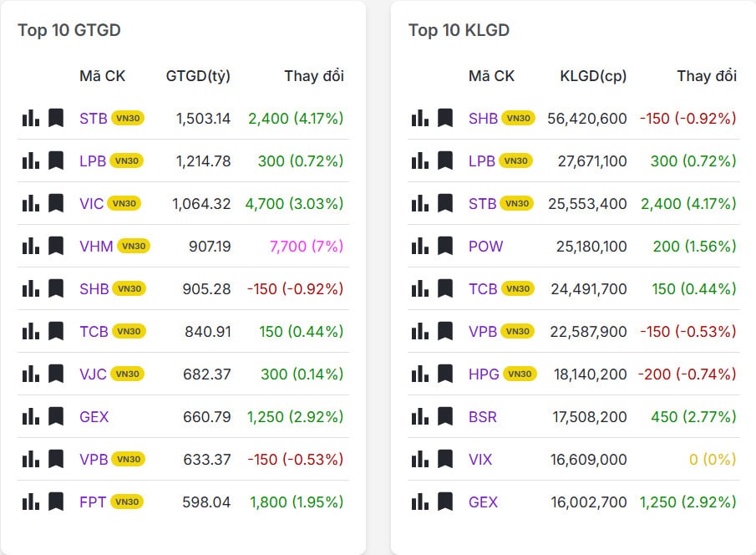Open the chart icon next to FPT
The image size is (756, 555).
(x=30, y=502)
